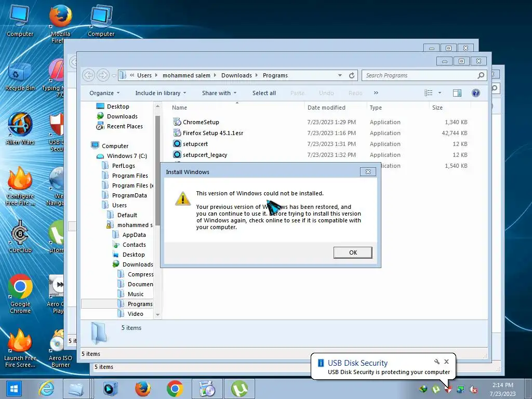Open Explorer help icon
This screenshot has width=532, height=399.
click(x=476, y=92)
